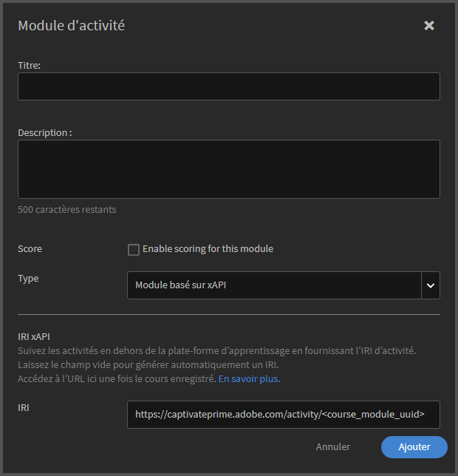The width and height of the screenshot is (458, 476).
Task: Click the blue Ajouter button
Action: (414, 447)
